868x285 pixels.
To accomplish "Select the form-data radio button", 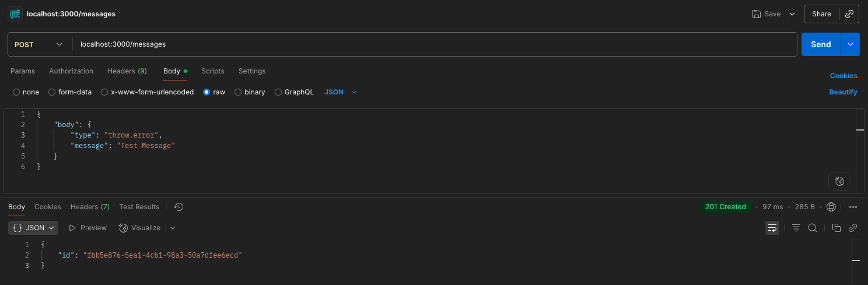I will click(52, 92).
